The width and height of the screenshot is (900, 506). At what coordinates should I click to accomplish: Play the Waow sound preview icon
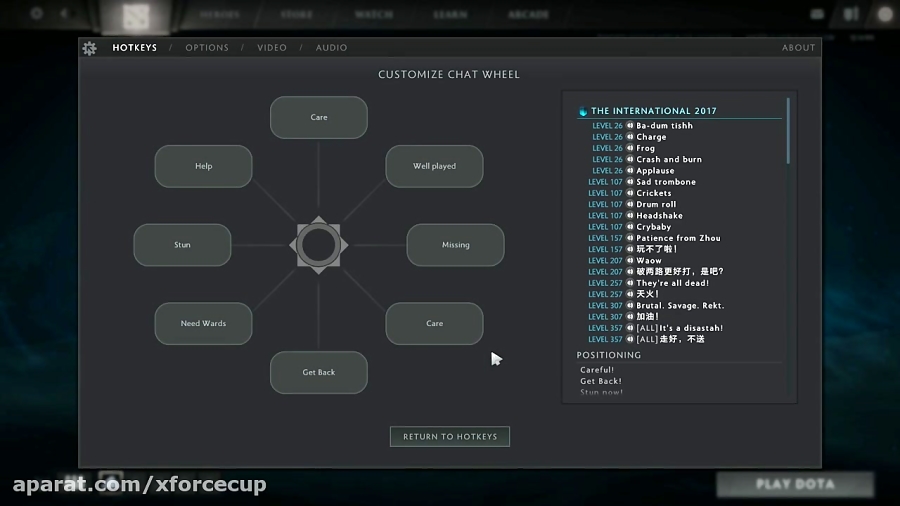pyautogui.click(x=630, y=260)
